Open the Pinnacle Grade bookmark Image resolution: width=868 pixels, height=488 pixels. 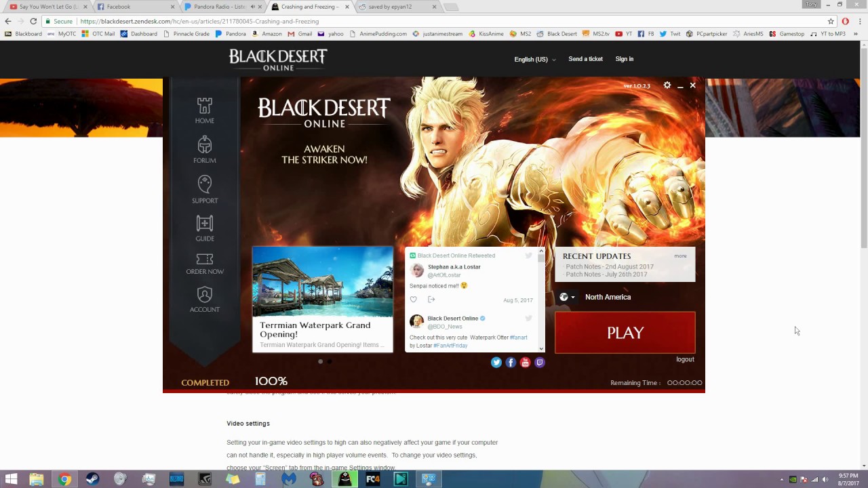(187, 33)
